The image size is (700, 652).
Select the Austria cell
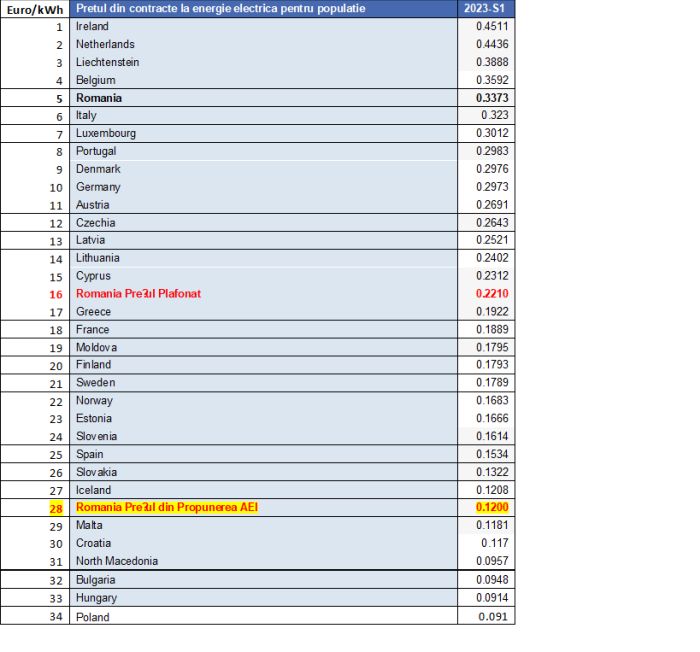(x=263, y=205)
